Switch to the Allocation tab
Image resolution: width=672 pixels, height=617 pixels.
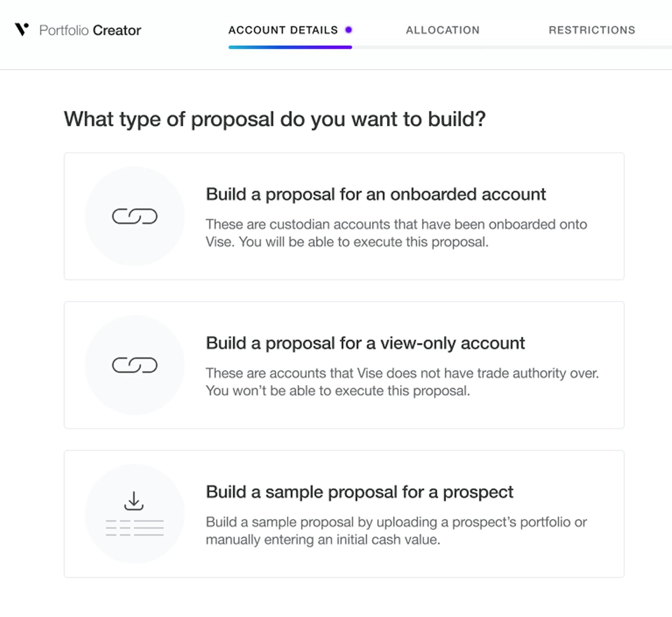tap(442, 30)
